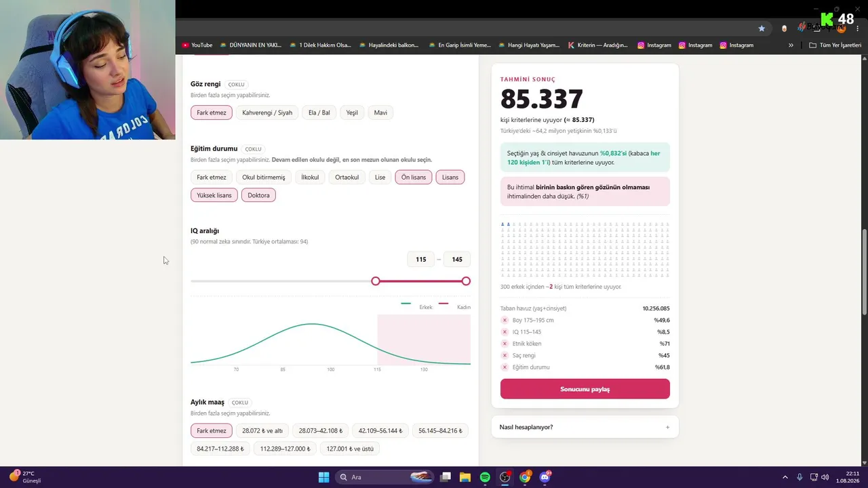
Task: Click the Taban havuz value 10.256.085
Action: (656, 308)
